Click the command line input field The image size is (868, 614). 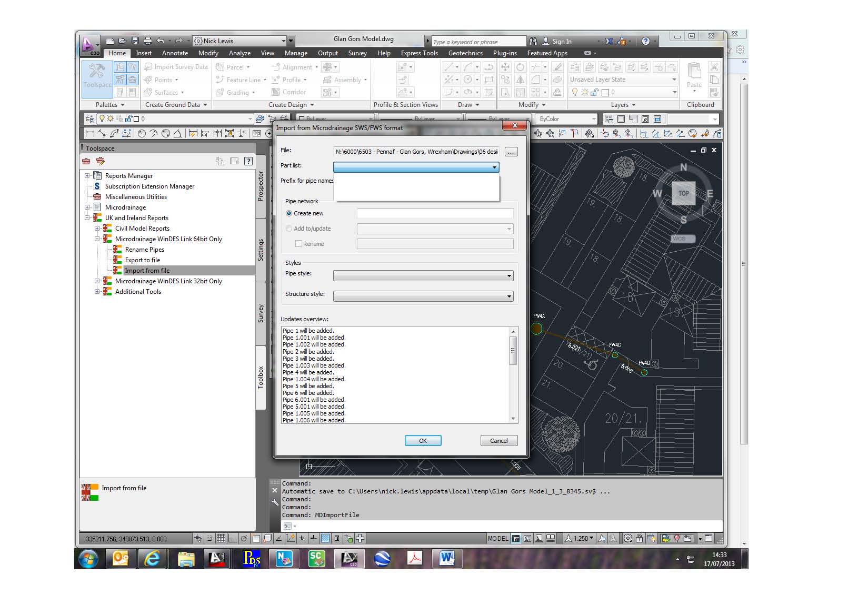coord(503,526)
